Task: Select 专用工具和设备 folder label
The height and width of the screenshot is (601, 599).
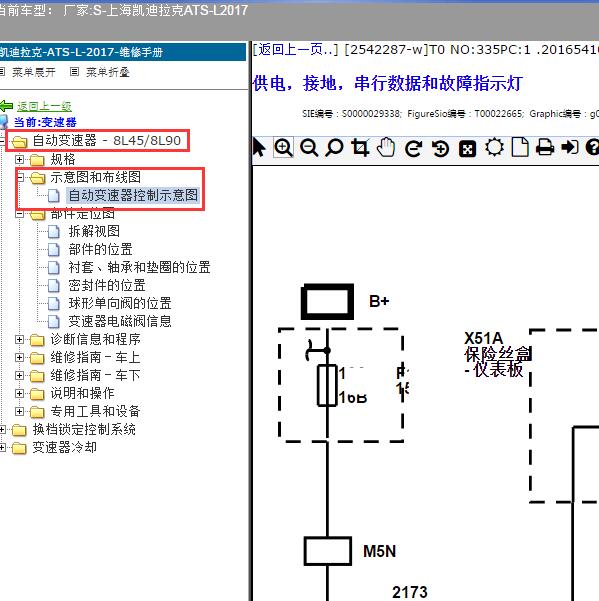Action: (x=95, y=412)
